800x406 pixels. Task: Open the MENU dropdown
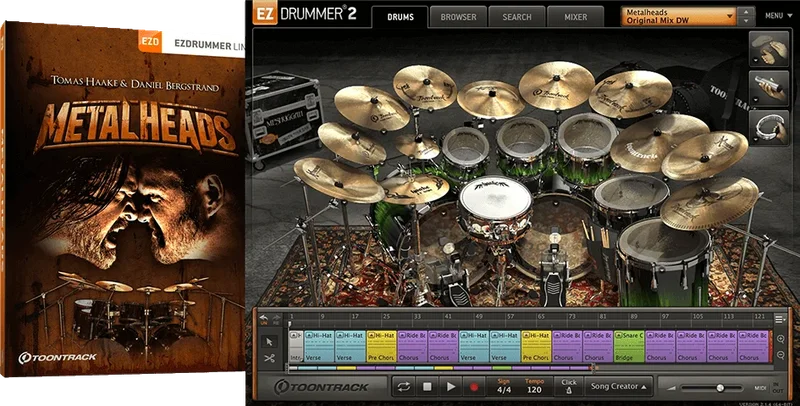778,16
